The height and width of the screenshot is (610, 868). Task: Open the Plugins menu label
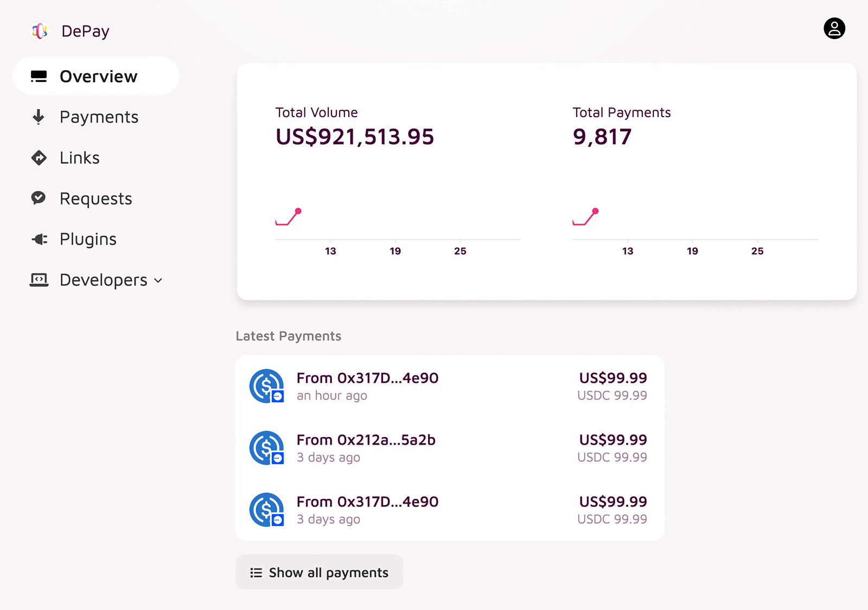(x=88, y=240)
